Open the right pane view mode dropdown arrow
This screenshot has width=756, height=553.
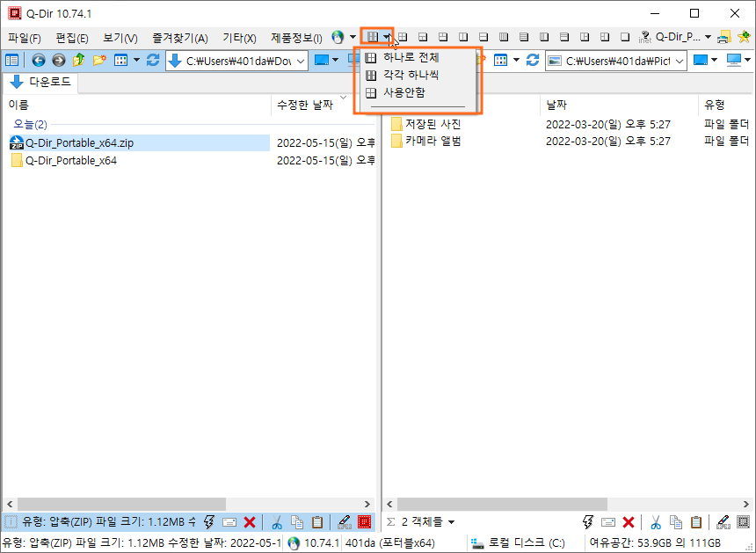516,61
